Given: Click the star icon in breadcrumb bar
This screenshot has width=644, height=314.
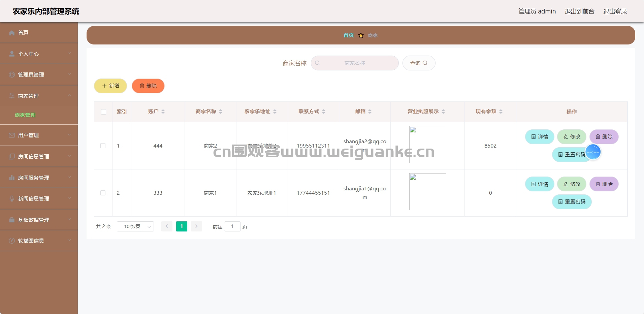Looking at the screenshot, I should click(361, 35).
